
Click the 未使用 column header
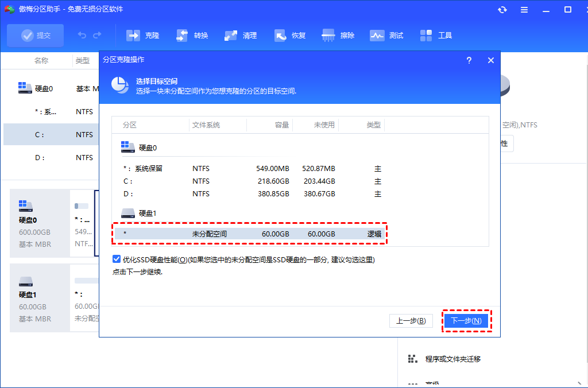(324, 125)
